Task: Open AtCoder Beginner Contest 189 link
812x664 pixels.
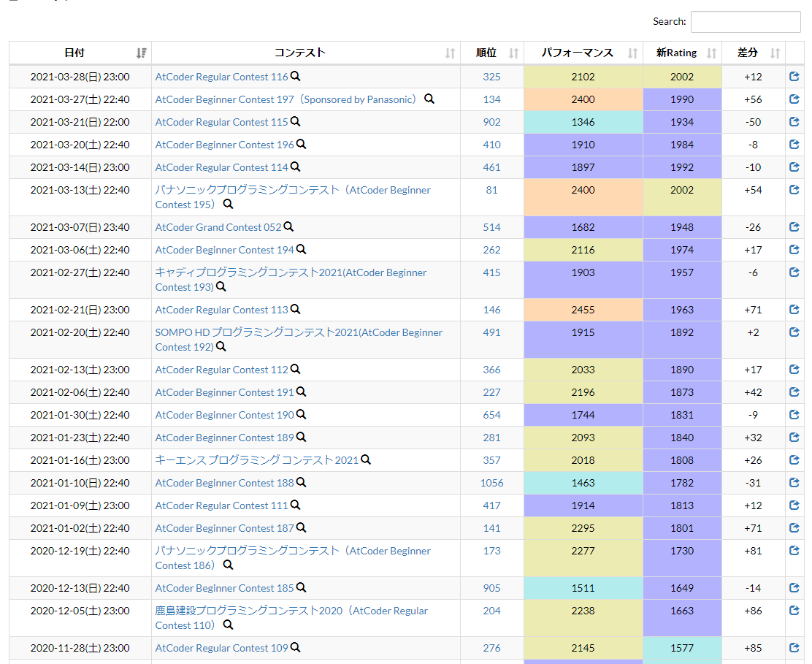Action: click(224, 438)
